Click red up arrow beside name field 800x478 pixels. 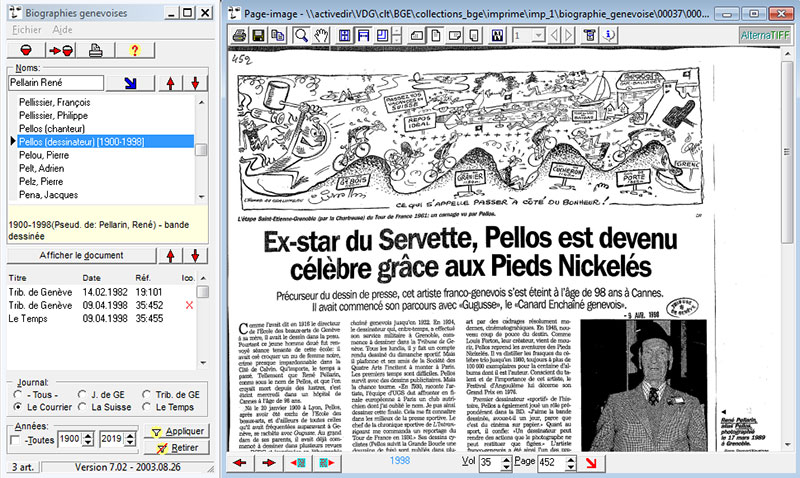(x=170, y=83)
